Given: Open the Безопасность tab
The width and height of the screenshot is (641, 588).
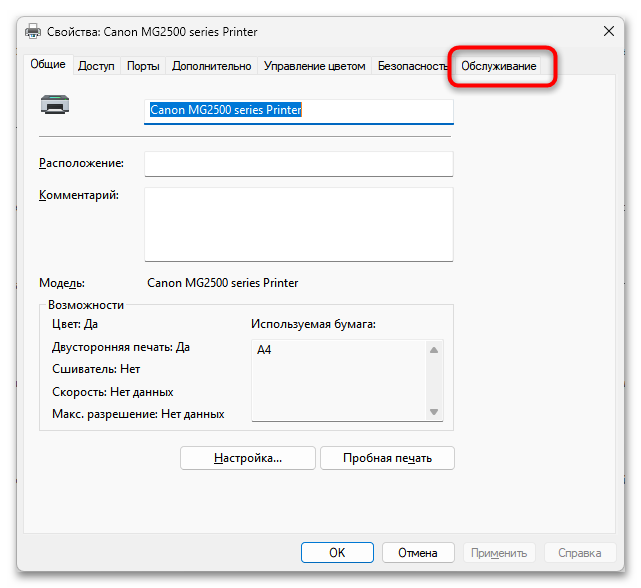Looking at the screenshot, I should click(412, 66).
